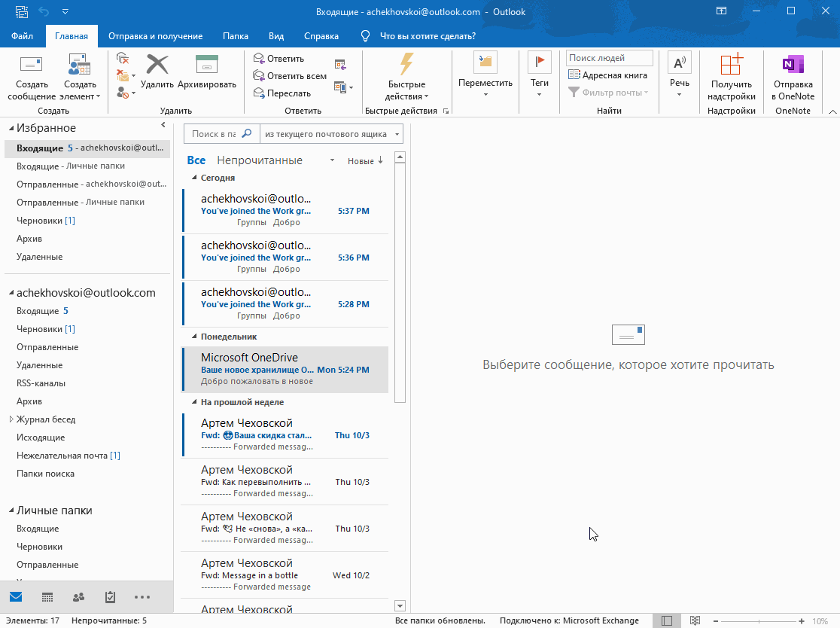Open the message list filter dropdown arrow
840x628 pixels.
332,160
